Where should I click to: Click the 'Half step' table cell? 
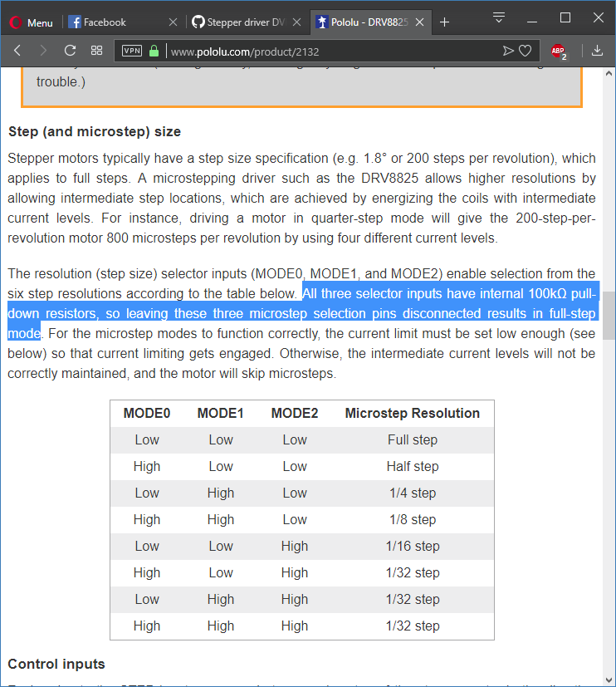(x=413, y=467)
